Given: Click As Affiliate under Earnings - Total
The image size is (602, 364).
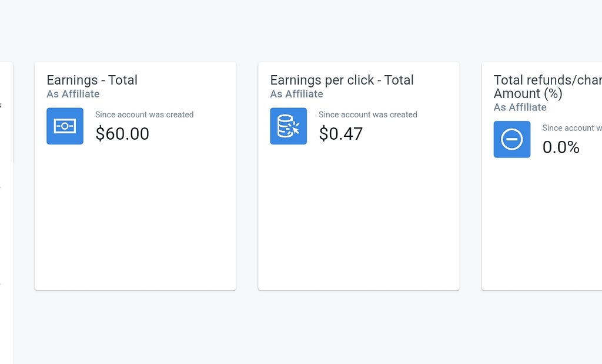Looking at the screenshot, I should point(73,94).
